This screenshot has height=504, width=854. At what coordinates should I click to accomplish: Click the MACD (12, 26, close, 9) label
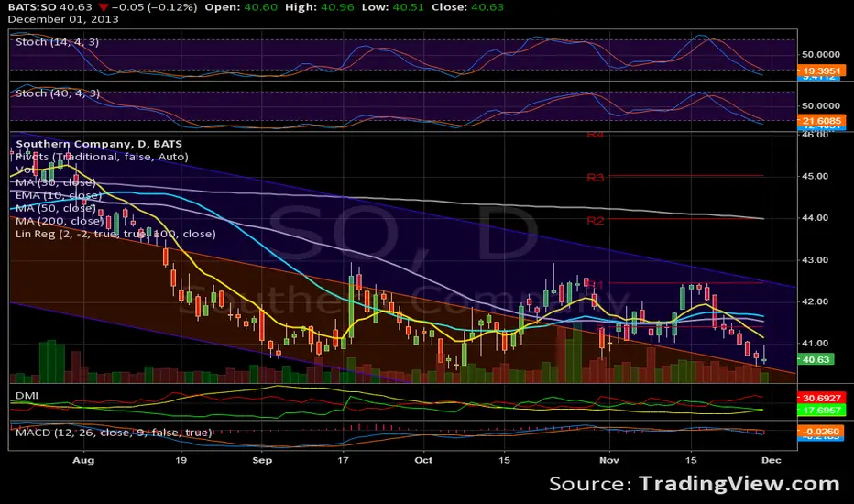114,433
